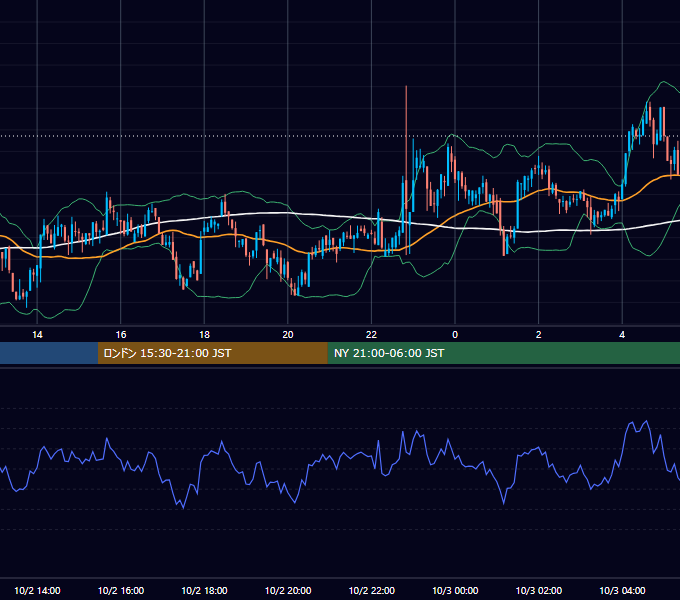
Task: Click the '10/3 04:00' date label
Action: (x=622, y=590)
